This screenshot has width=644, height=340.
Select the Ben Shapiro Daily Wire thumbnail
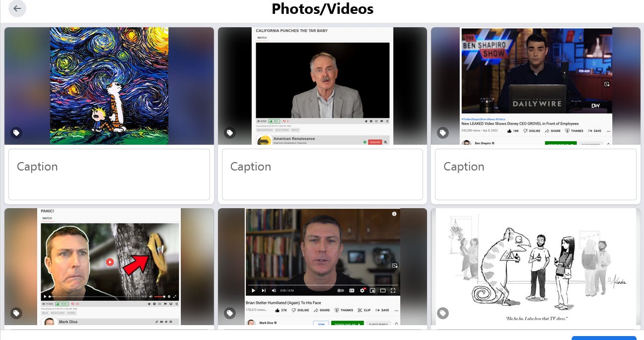coord(536,86)
